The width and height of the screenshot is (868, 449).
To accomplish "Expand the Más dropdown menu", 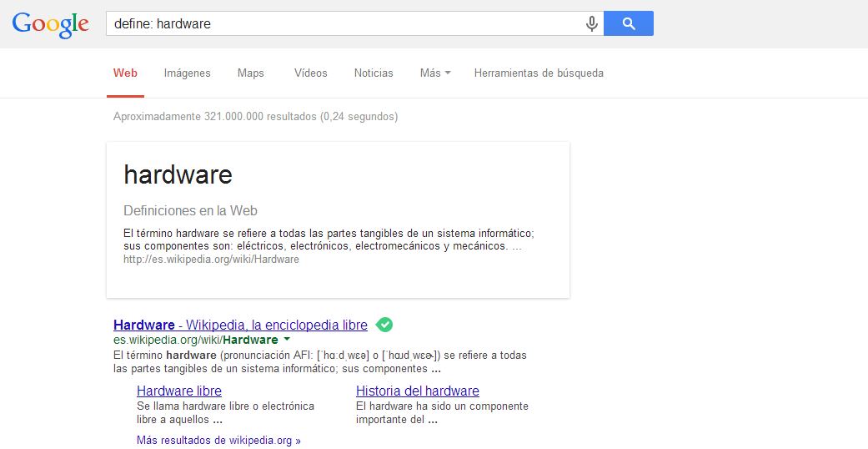I will click(435, 73).
